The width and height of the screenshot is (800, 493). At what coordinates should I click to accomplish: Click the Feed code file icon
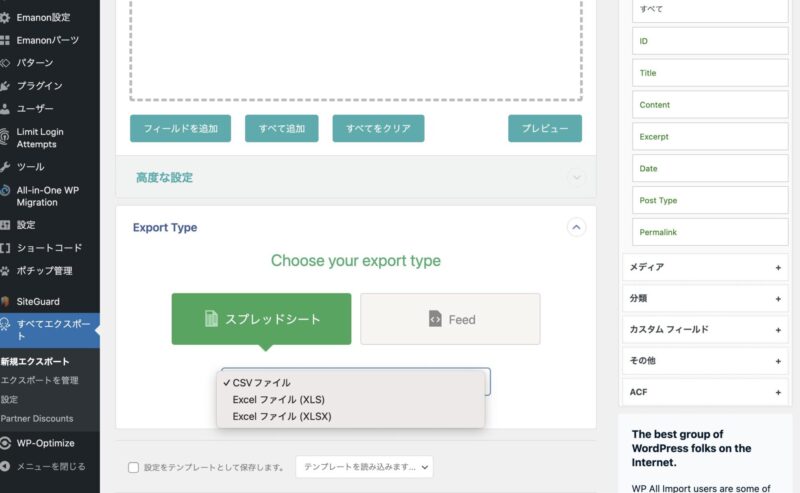coord(435,319)
